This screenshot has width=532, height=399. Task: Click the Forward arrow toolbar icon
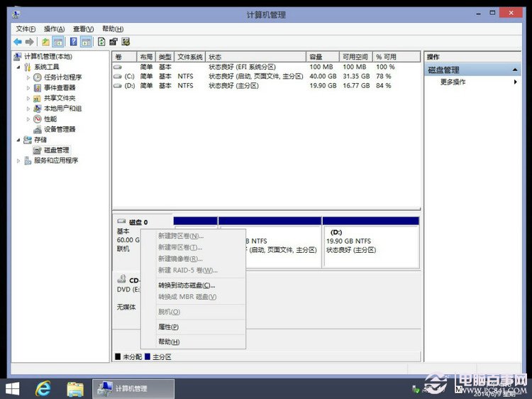pos(30,42)
